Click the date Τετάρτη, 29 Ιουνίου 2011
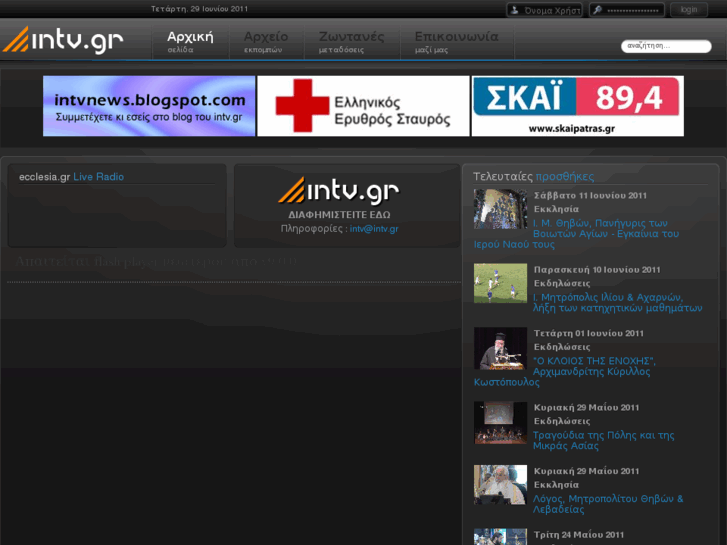The height and width of the screenshot is (545, 727). [x=199, y=9]
